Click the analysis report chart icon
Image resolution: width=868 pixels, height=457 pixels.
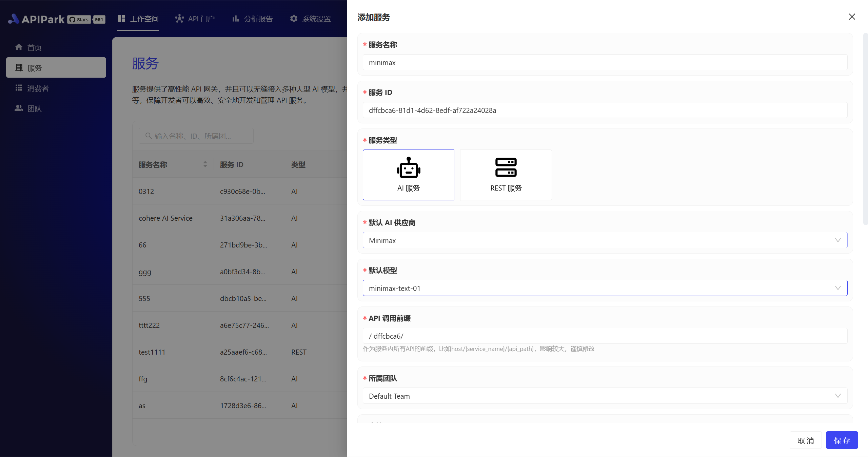236,19
